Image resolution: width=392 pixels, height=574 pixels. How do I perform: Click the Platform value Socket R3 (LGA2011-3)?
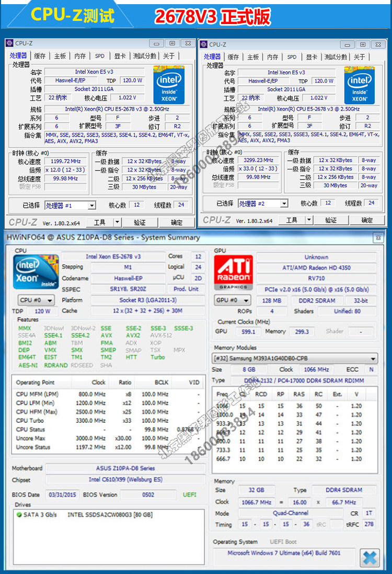tap(148, 300)
